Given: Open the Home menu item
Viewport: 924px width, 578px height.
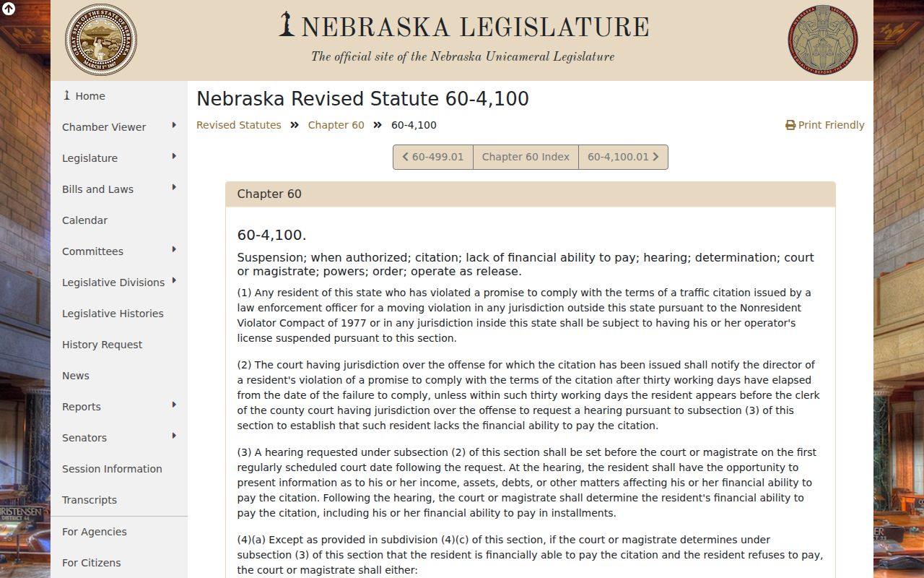Looking at the screenshot, I should (x=119, y=96).
